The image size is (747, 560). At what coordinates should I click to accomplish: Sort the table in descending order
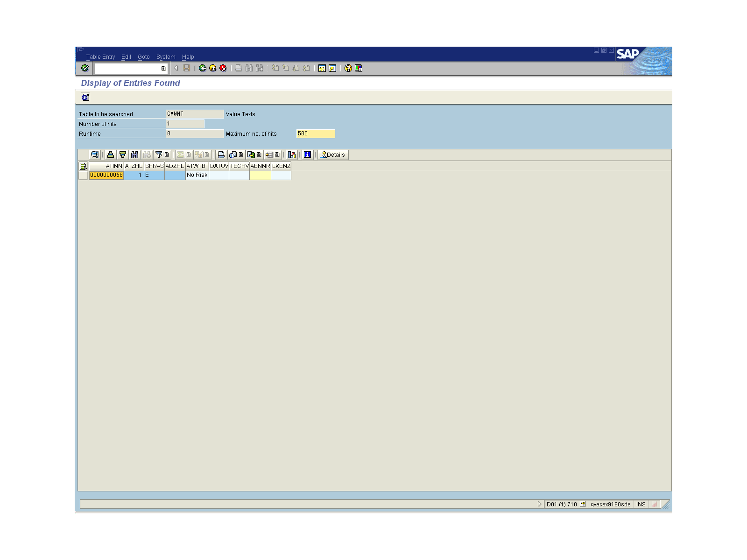[x=123, y=155]
